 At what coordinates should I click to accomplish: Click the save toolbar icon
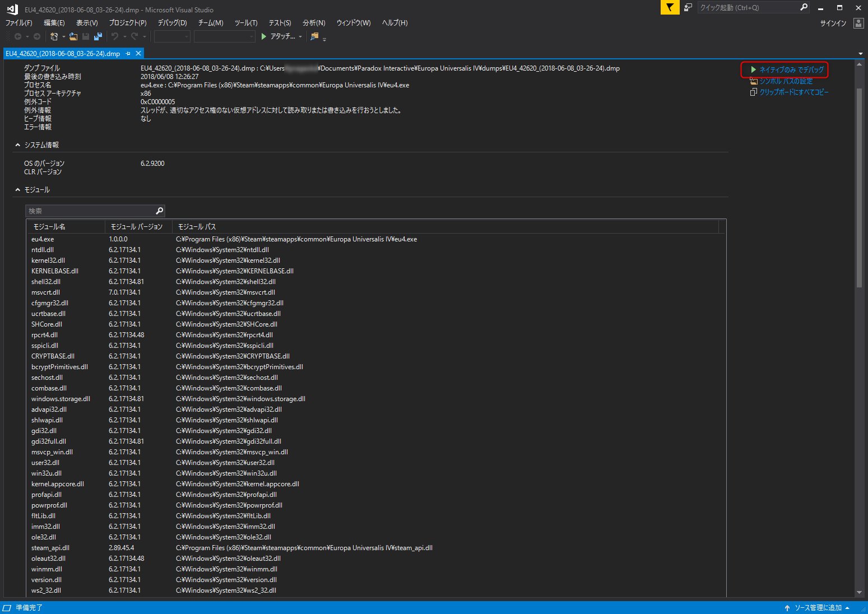tap(86, 36)
